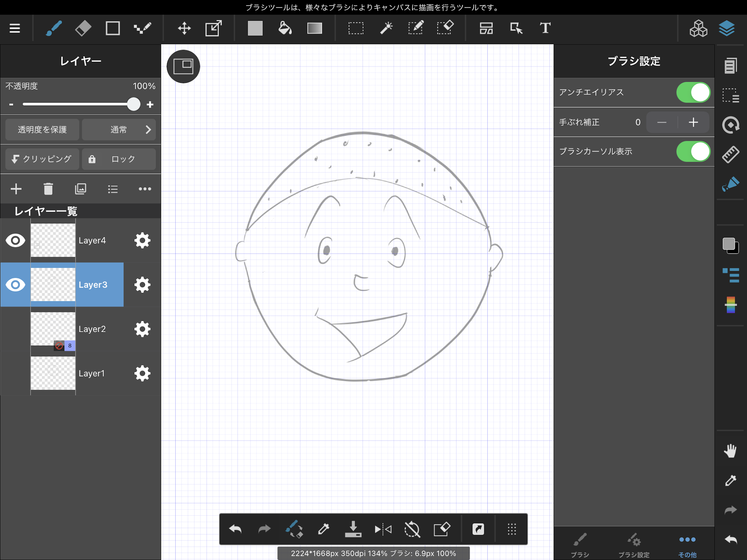
Task: Select the Text tool
Action: pyautogui.click(x=545, y=28)
